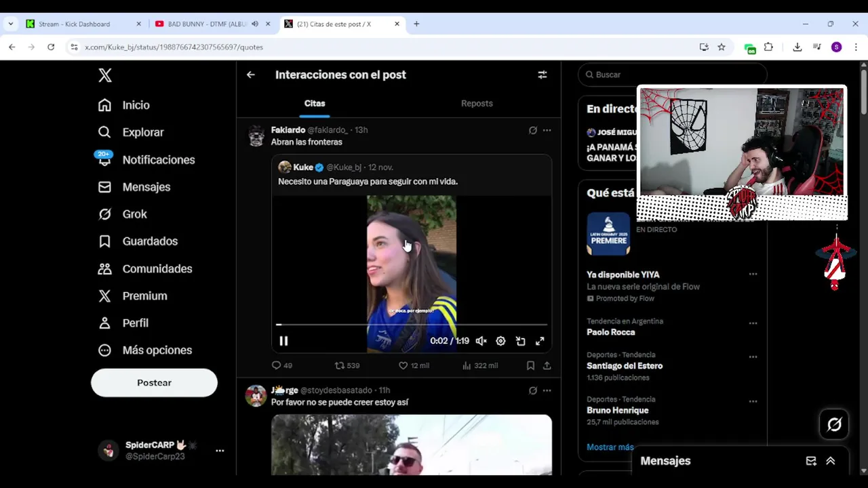View site information icon in address bar
Viewport: 868px width, 488px height.
tap(74, 47)
